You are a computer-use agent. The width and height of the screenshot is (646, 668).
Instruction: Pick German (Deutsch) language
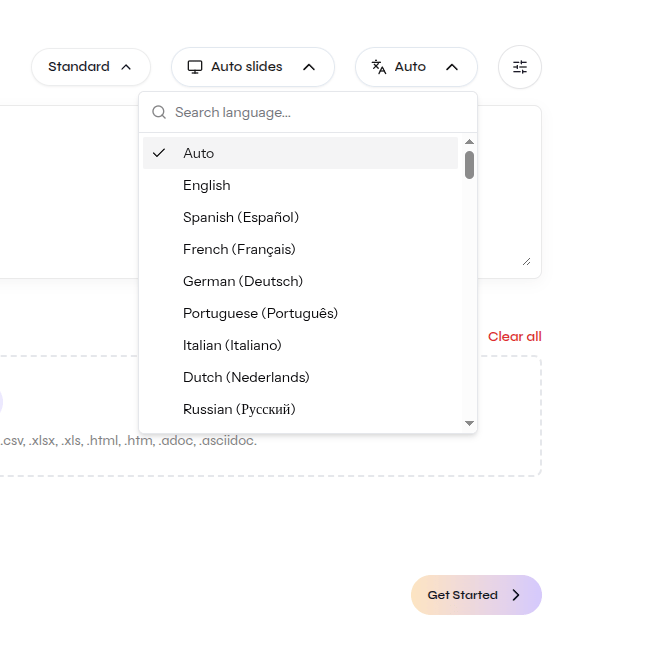click(300, 281)
